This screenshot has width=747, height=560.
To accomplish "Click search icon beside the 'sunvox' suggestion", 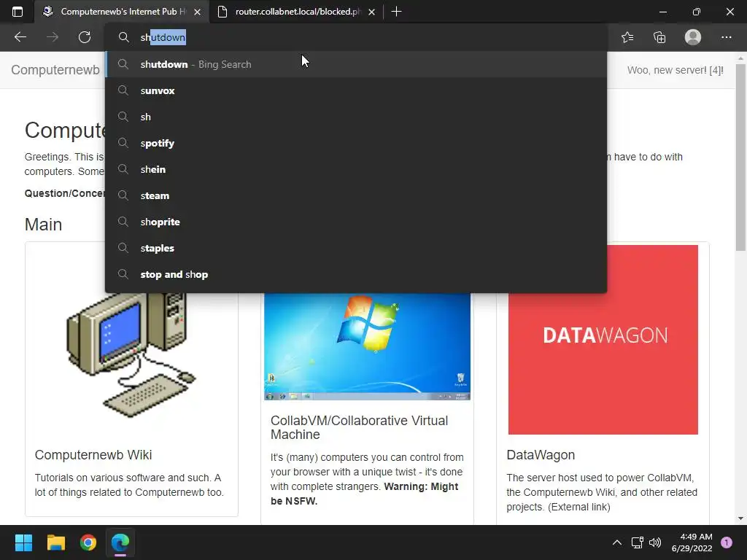I will pyautogui.click(x=123, y=90).
